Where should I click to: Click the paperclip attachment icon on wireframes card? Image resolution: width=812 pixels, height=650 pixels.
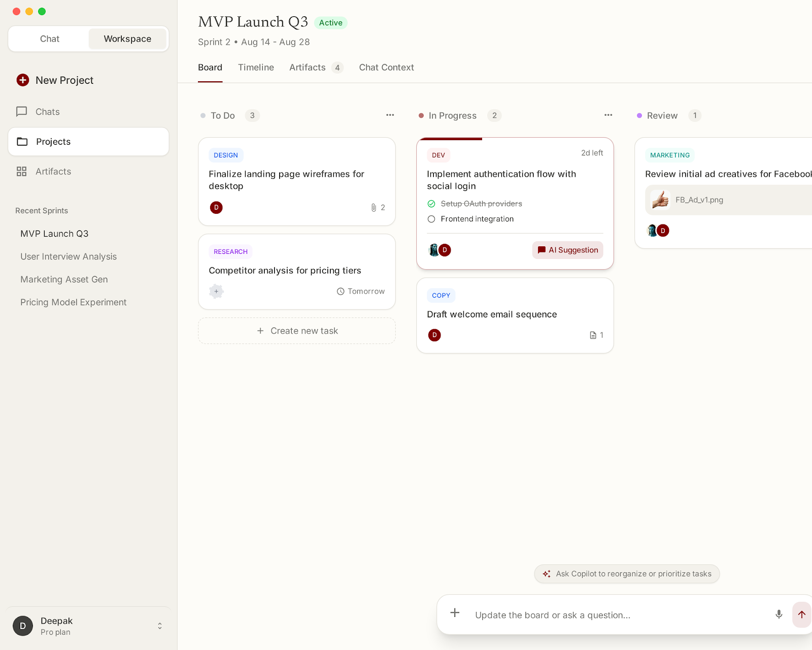[374, 208]
